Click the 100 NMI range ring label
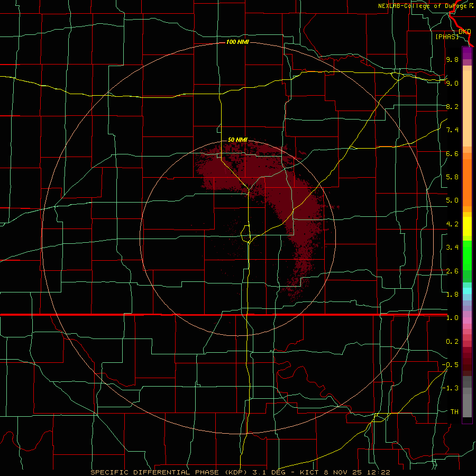Viewport: 476px width, 476px height. (237, 42)
